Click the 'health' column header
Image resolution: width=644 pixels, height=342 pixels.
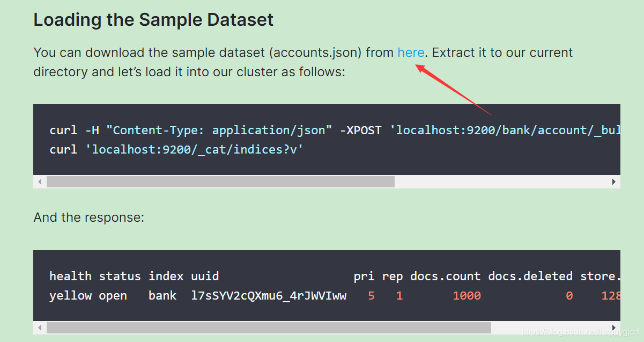(x=70, y=276)
